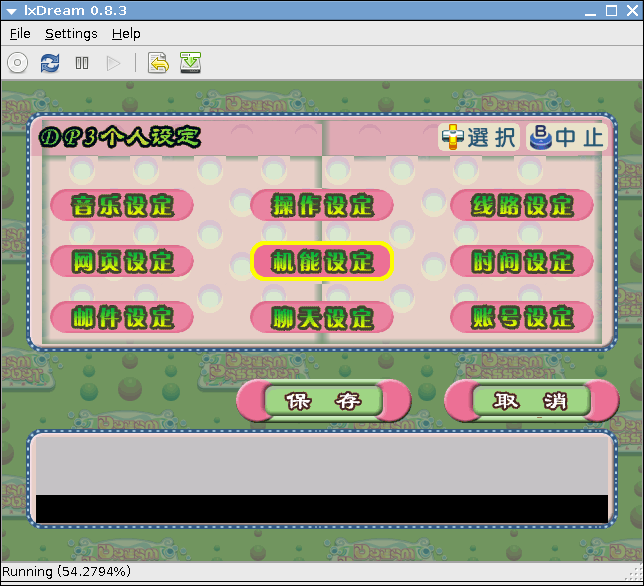644x586 pixels.
Task: Select the 操作设定 button
Action: [322, 205]
